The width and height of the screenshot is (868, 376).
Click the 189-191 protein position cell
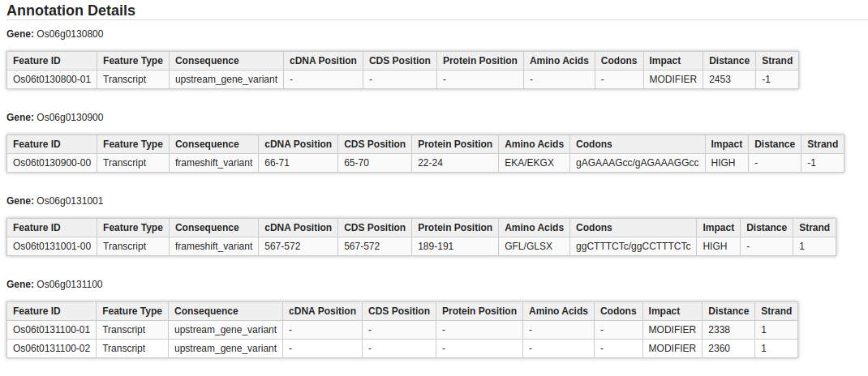coord(436,246)
